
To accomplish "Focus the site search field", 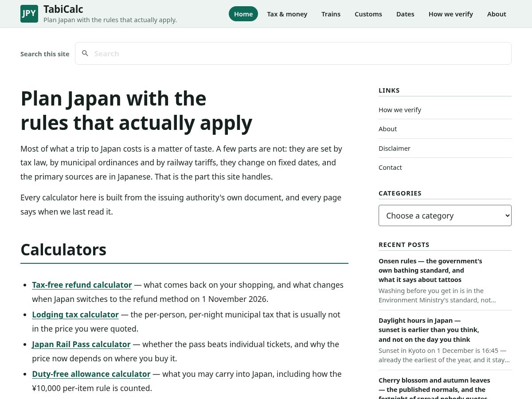I will click(293, 53).
